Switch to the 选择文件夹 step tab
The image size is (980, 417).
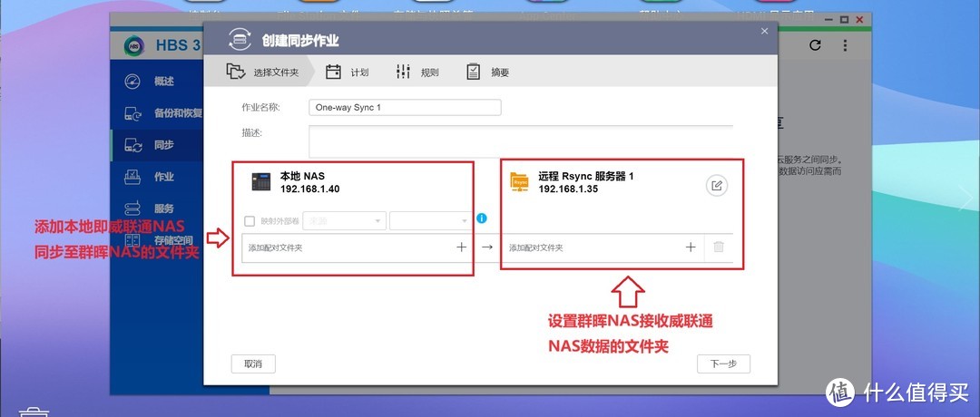coord(262,72)
